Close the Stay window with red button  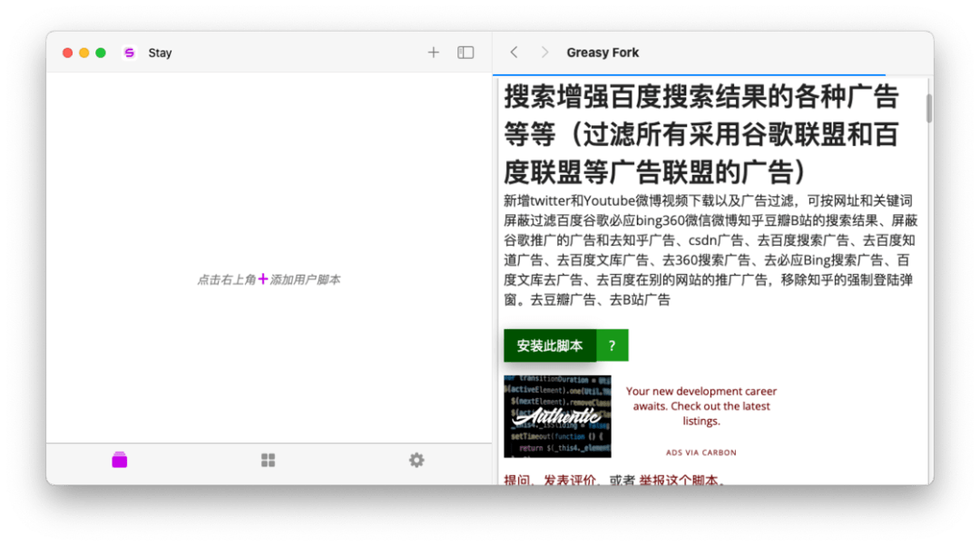point(67,53)
